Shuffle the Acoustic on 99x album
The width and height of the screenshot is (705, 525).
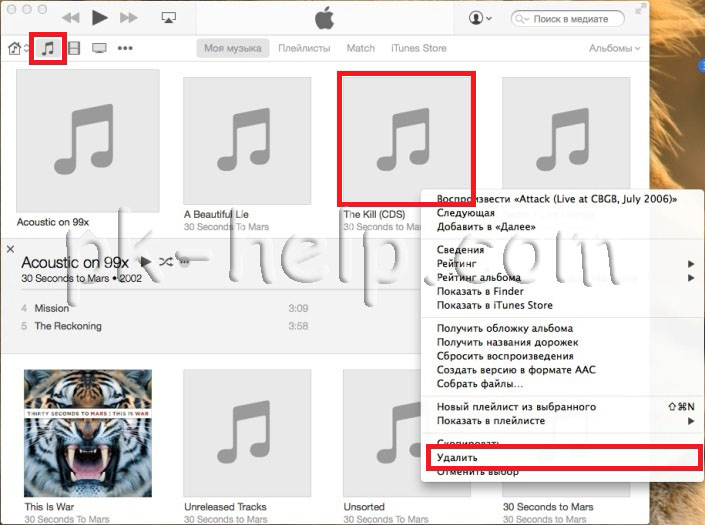coord(165,262)
